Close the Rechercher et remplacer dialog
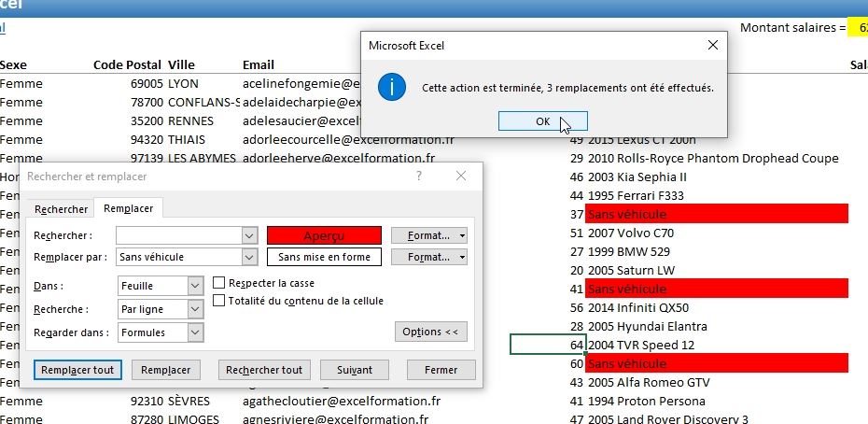The width and height of the screenshot is (868, 424). click(460, 176)
